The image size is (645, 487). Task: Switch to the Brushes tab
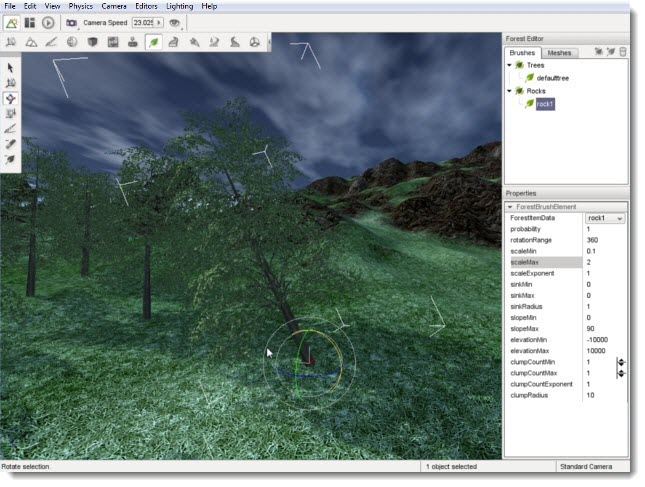522,53
